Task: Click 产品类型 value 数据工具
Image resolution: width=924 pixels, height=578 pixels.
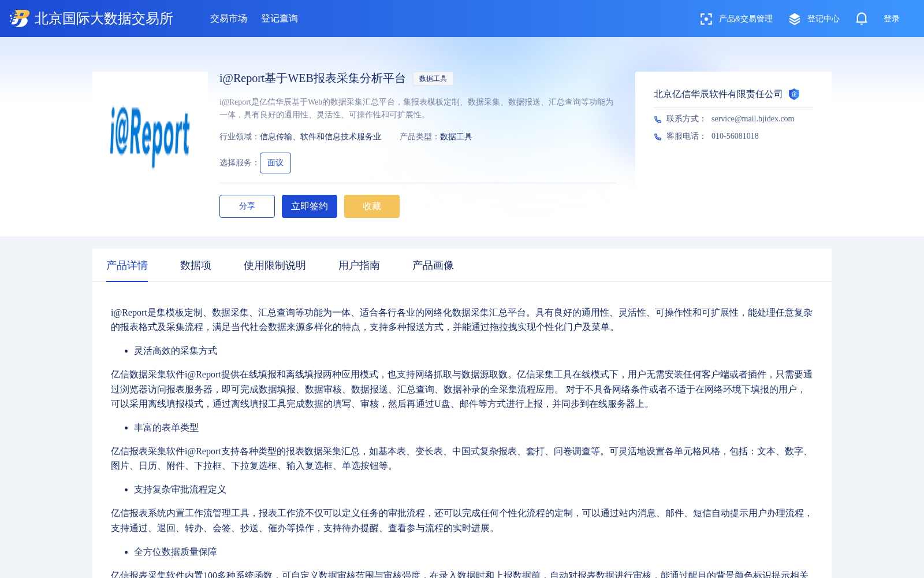Action: click(456, 137)
